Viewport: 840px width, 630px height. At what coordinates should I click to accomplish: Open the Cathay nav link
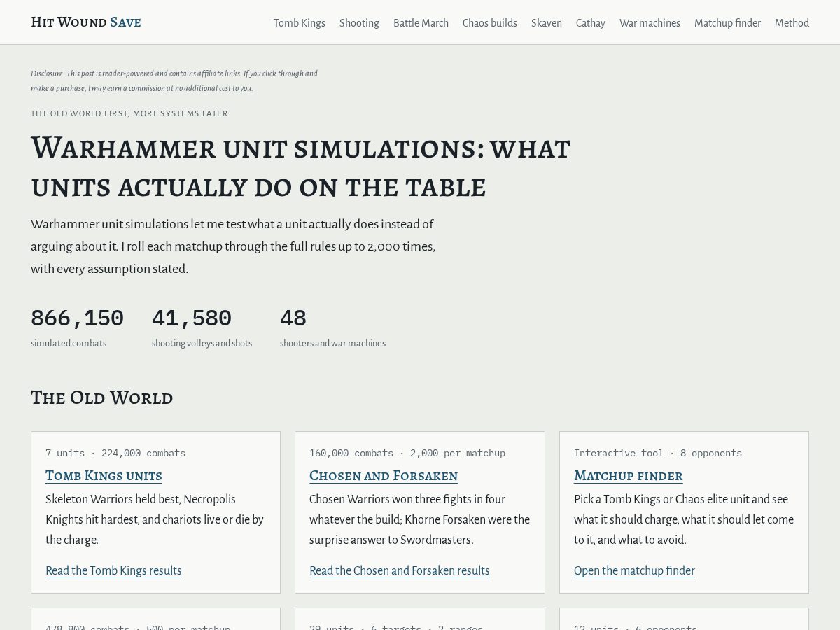(x=591, y=23)
